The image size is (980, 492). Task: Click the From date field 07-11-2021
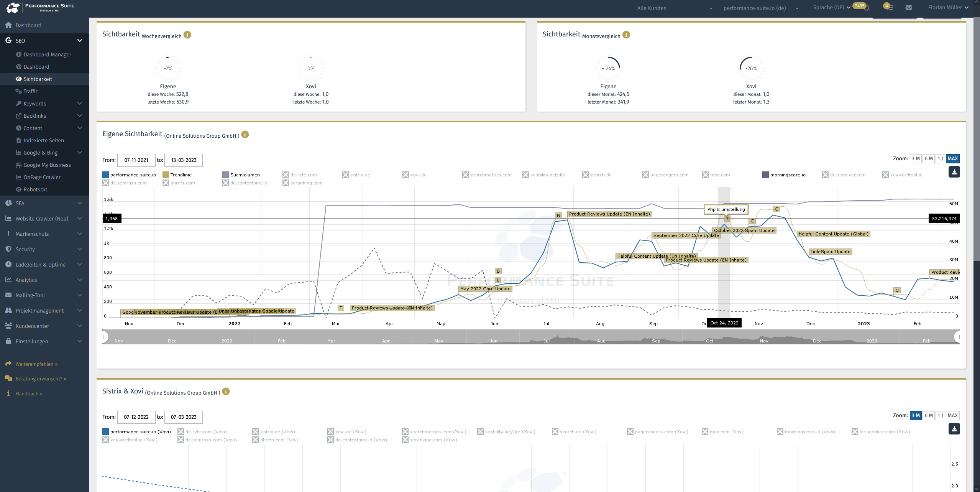[x=136, y=160]
